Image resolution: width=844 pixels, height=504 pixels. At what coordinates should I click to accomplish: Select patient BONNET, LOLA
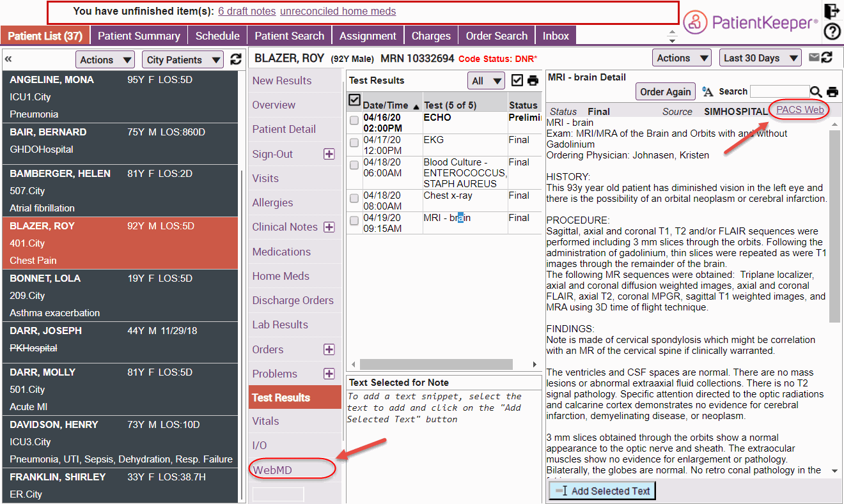coord(120,296)
